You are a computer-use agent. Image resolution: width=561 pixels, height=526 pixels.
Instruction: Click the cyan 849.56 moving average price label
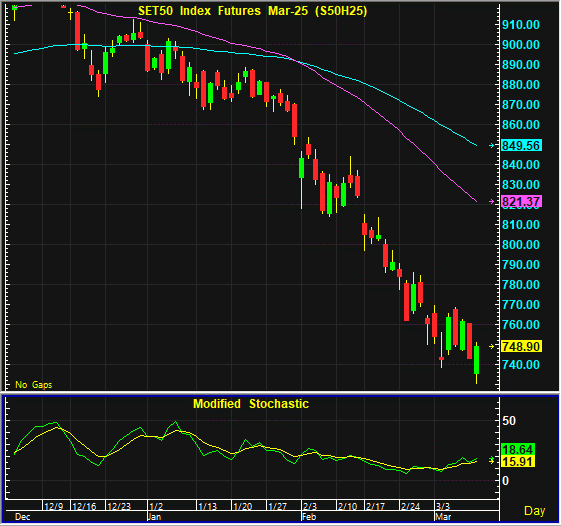(521, 146)
